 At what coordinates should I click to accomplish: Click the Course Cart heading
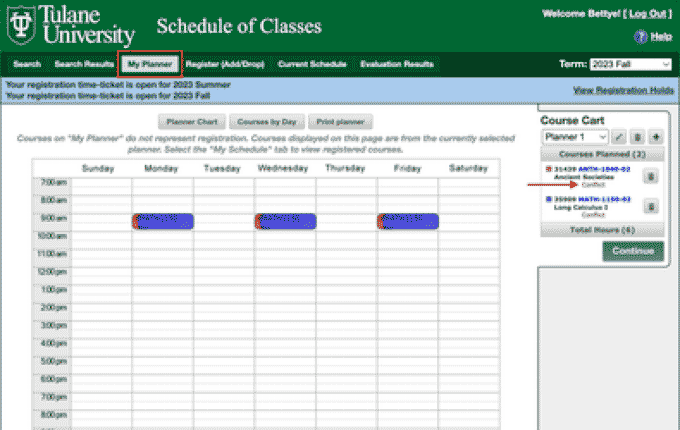tap(572, 120)
